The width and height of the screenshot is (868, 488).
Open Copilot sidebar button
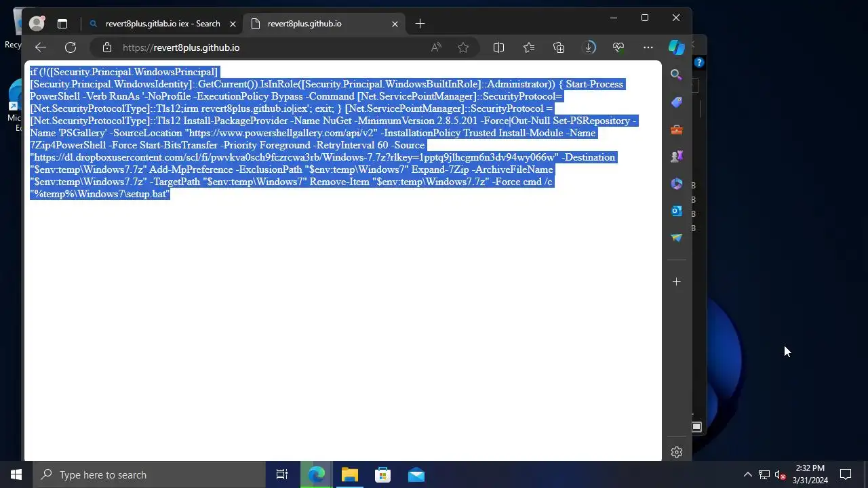(676, 47)
